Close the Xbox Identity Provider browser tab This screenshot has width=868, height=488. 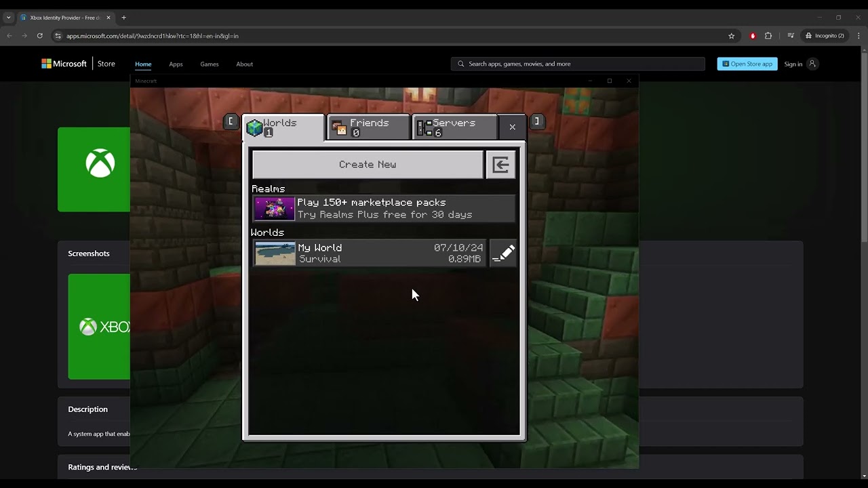[108, 18]
